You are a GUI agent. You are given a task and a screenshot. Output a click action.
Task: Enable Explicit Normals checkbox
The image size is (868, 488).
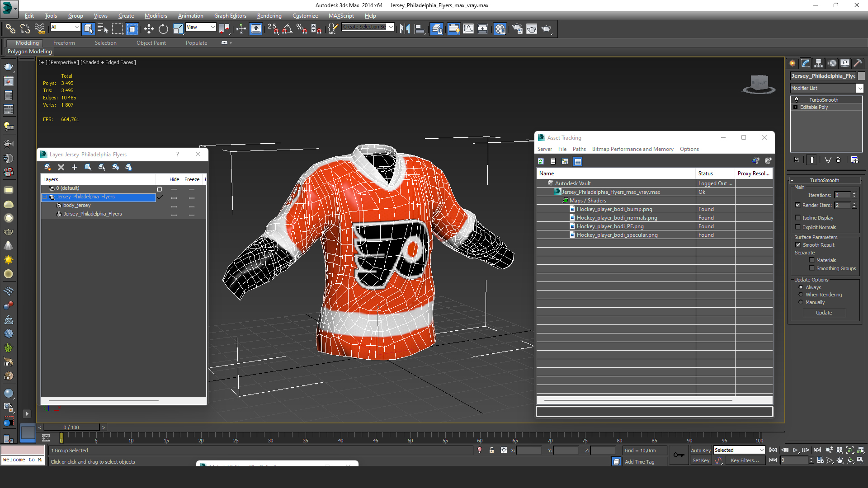[798, 227]
